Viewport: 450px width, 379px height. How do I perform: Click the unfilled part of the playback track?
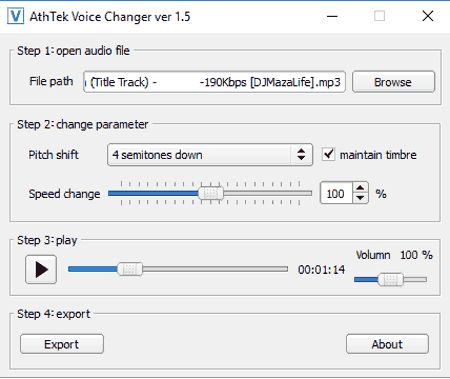(215, 269)
